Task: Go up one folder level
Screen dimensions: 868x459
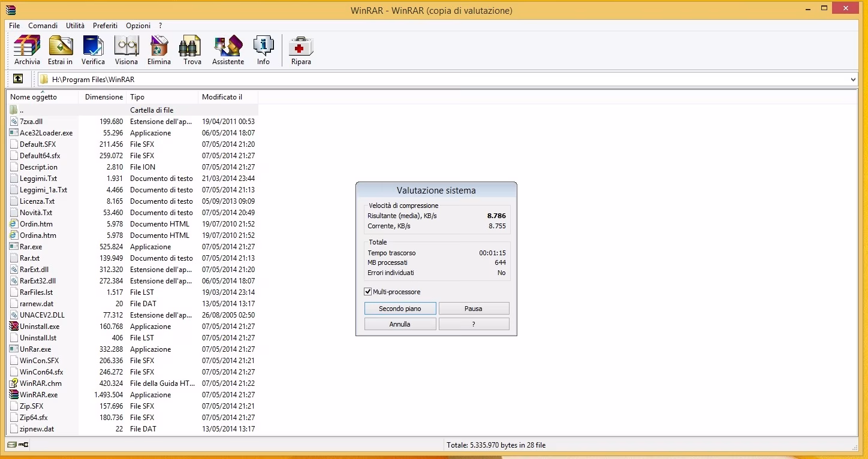Action: click(x=18, y=78)
